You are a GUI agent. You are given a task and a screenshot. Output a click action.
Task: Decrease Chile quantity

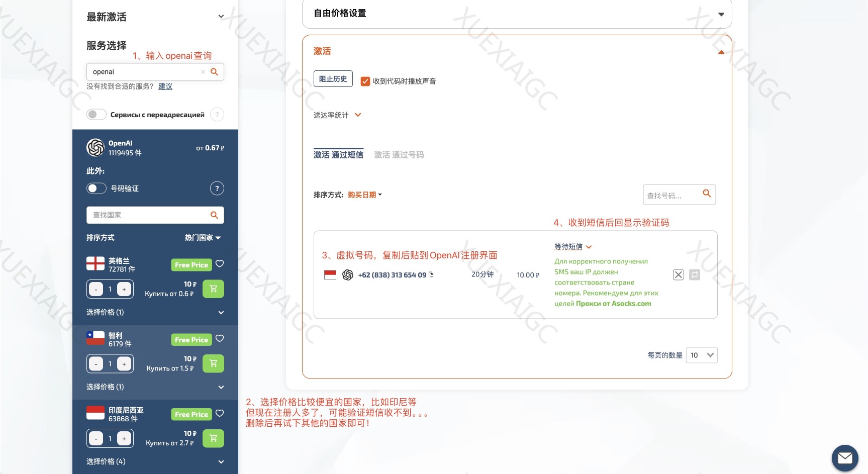point(96,364)
